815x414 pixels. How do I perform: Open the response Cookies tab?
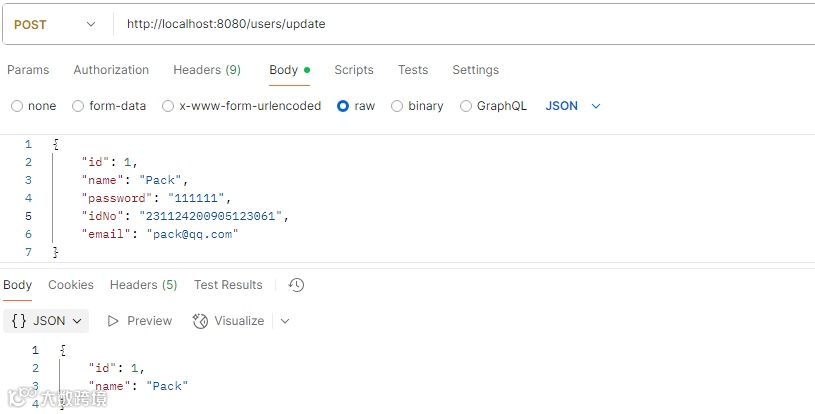[71, 285]
